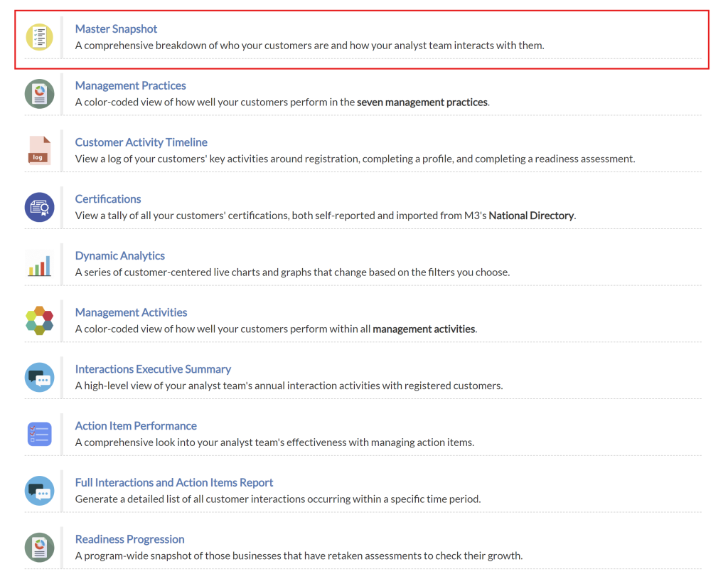View the Dynamic Analytics link
This screenshot has width=728, height=584.
pyautogui.click(x=119, y=256)
